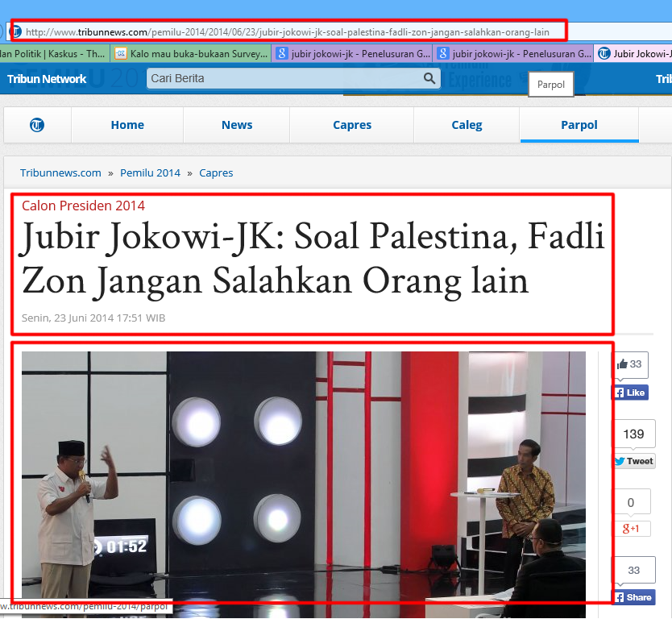Viewport: 672px width, 619px height.
Task: Click the Facebook Share button
Action: 633,597
